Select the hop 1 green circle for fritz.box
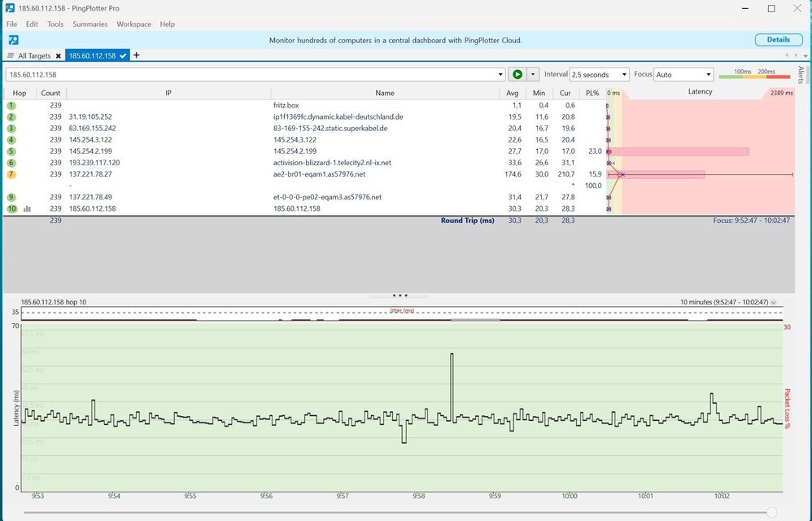Viewport: 812px width, 521px height. 11,105
